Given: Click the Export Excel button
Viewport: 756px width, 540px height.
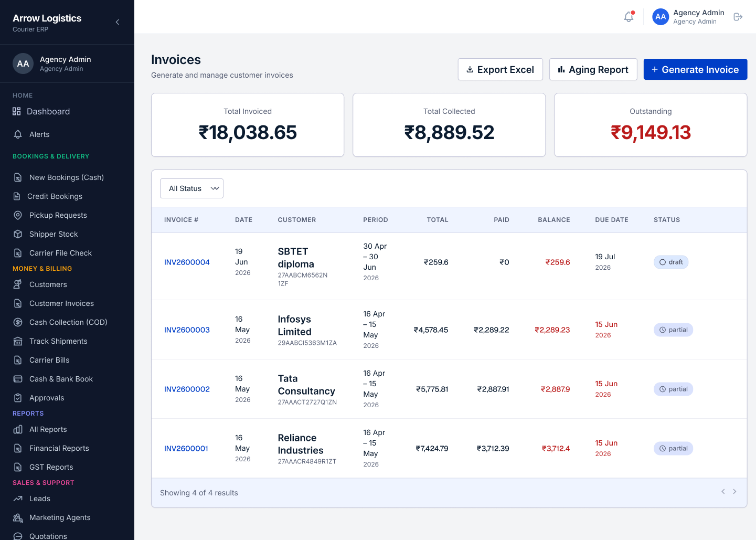Looking at the screenshot, I should 500,69.
